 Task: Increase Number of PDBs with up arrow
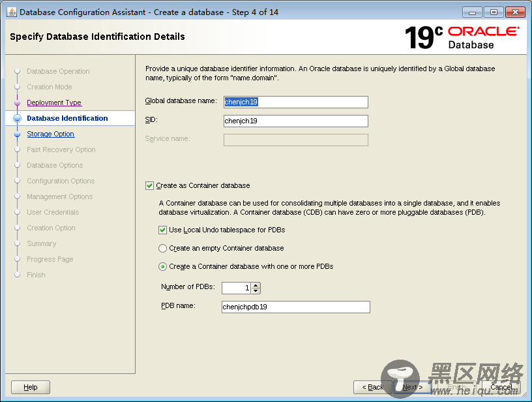(x=256, y=285)
